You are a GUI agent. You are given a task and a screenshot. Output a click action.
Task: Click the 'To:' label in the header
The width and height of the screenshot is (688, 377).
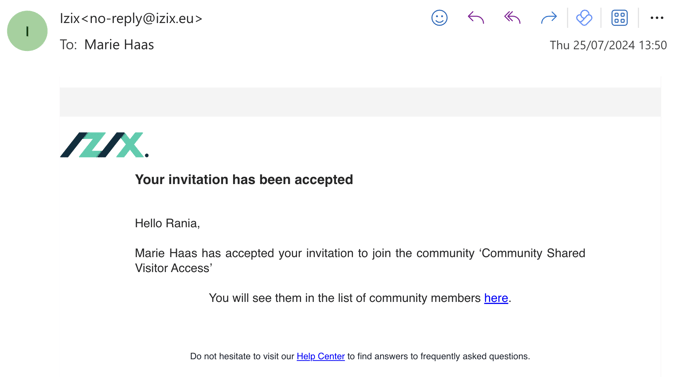pos(68,45)
